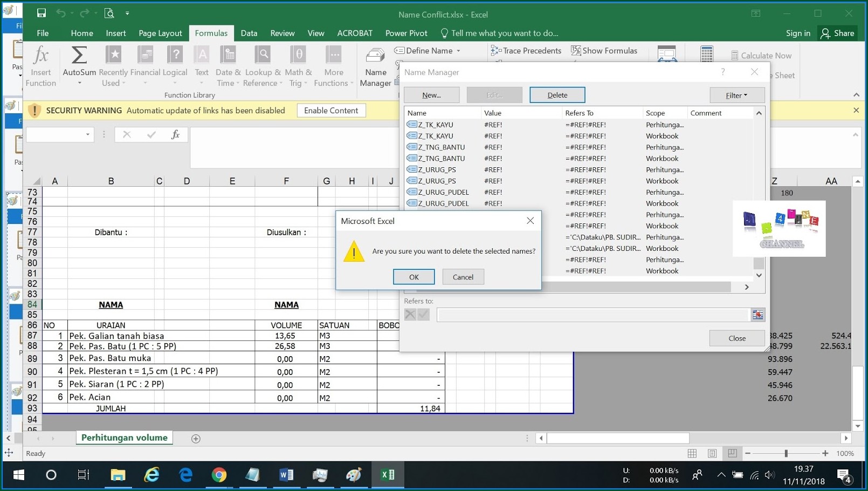Viewport: 868px width, 491px height.
Task: Click the zoom in plus button
Action: pyautogui.click(x=825, y=453)
